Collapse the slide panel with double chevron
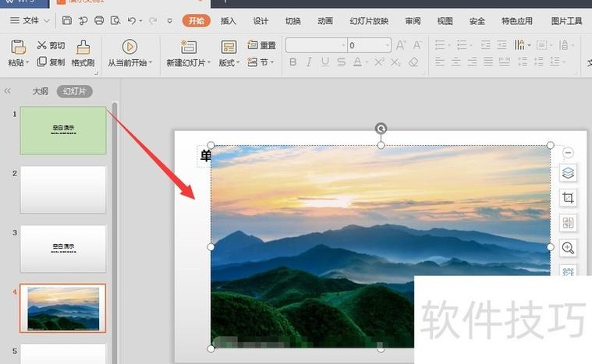Screen dimensions: 592x364 pyautogui.click(x=7, y=91)
